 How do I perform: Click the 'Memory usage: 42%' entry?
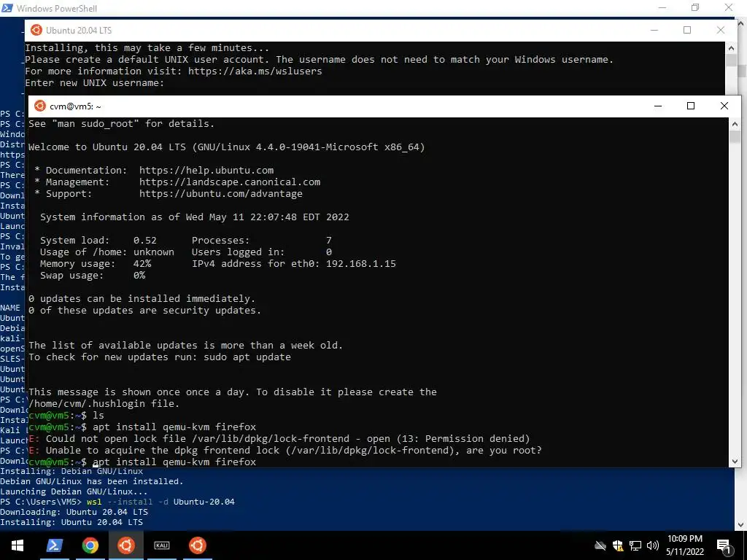pyautogui.click(x=96, y=263)
